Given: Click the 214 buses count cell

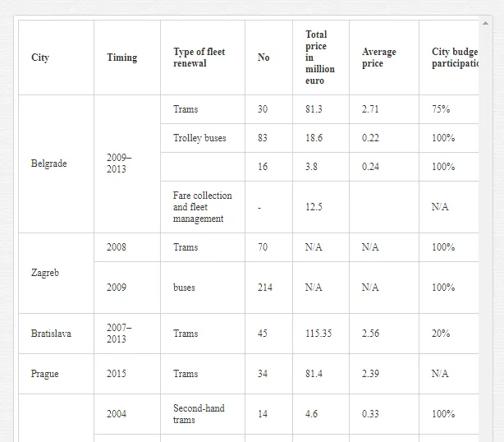Looking at the screenshot, I should 264,288.
